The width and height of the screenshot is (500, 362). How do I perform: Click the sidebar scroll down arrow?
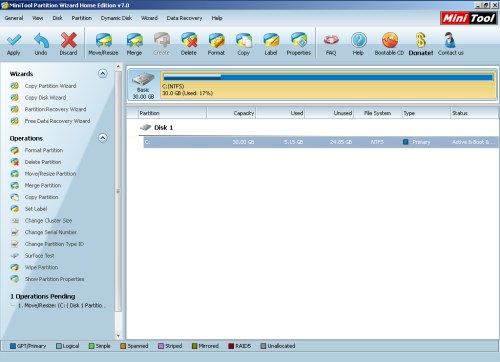pyautogui.click(x=118, y=336)
